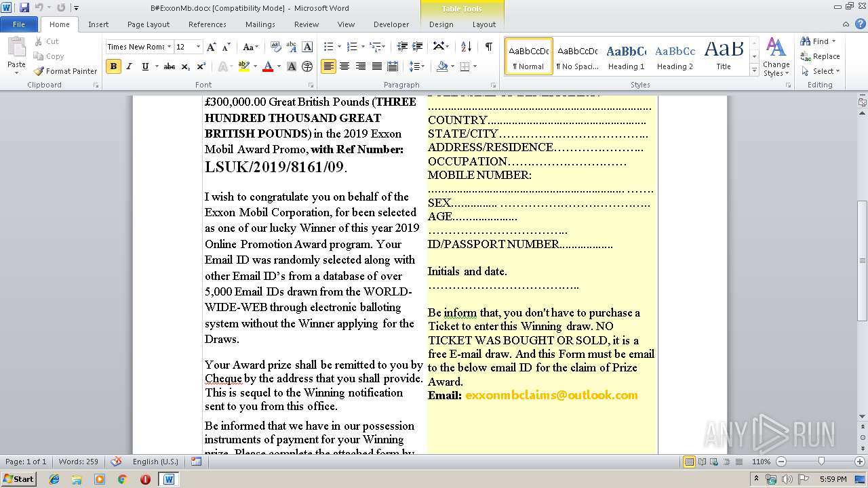
Task: Zoom out the document
Action: click(x=781, y=462)
